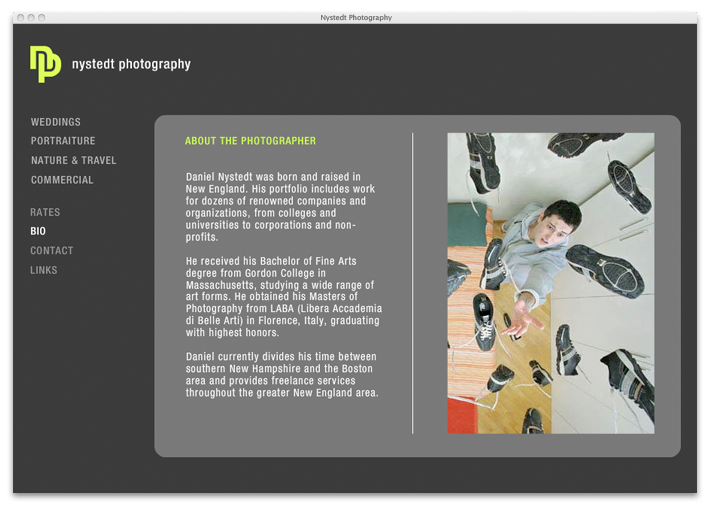Open the Weddings gallery
This screenshot has width=710, height=510.
click(x=56, y=122)
